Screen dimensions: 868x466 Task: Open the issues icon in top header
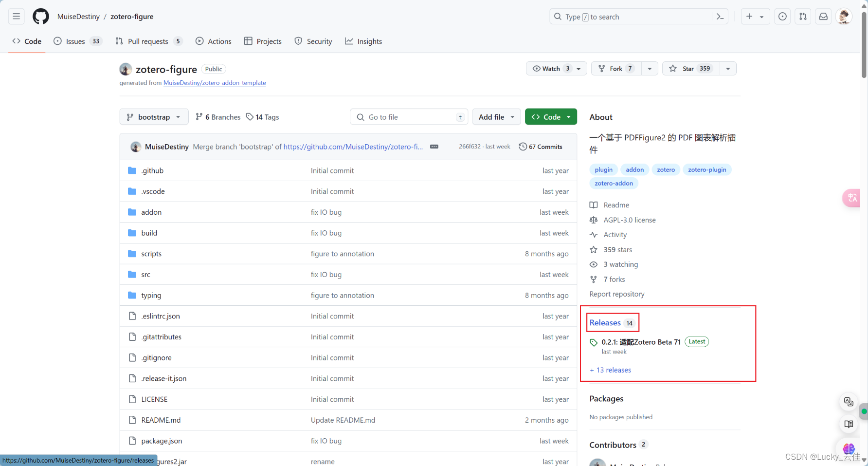(782, 17)
